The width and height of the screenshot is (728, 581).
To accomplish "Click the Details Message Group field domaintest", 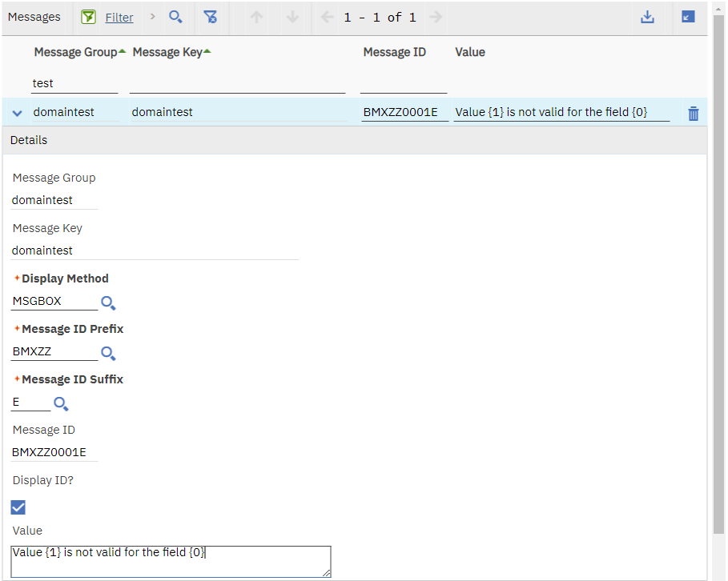I will point(54,200).
